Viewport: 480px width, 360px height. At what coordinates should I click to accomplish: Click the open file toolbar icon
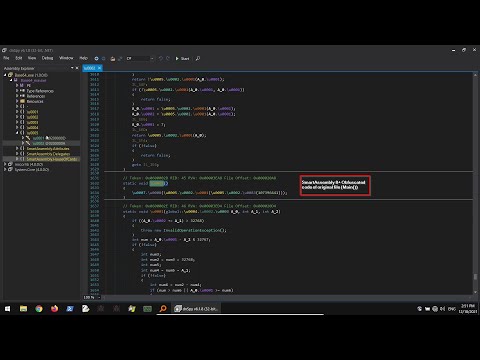pos(113,58)
